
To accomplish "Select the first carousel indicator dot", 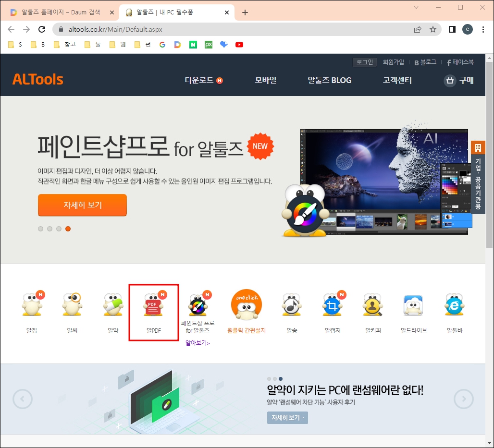I will (41, 229).
